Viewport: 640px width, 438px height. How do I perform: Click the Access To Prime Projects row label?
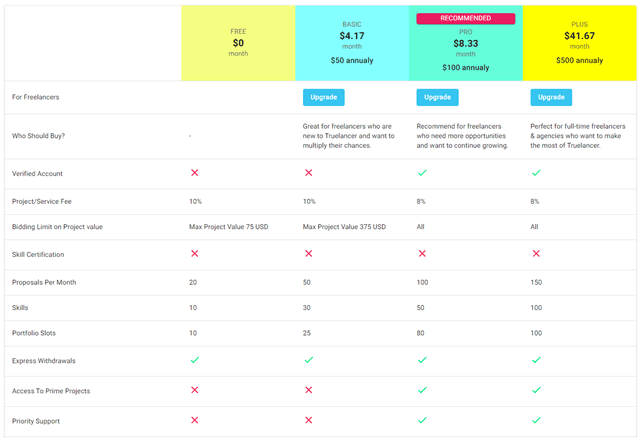coord(51,390)
